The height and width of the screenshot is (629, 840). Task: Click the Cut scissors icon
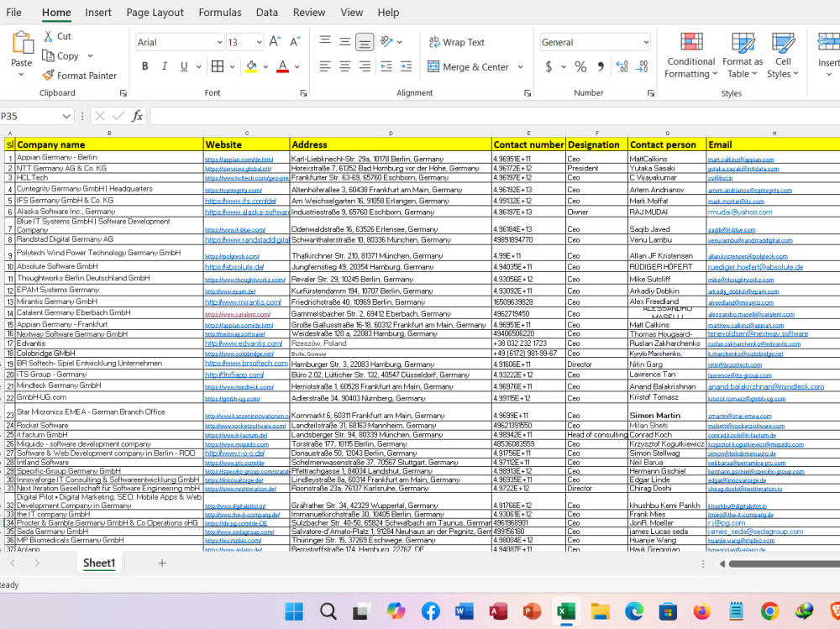tap(48, 36)
